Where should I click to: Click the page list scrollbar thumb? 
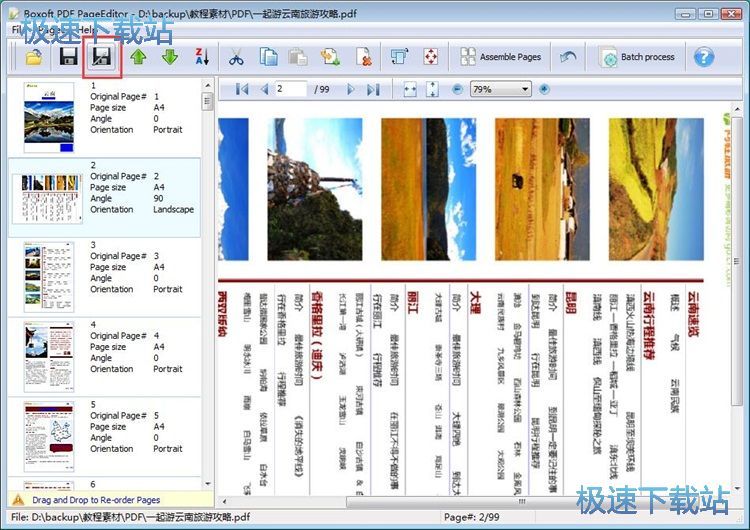tap(208, 101)
